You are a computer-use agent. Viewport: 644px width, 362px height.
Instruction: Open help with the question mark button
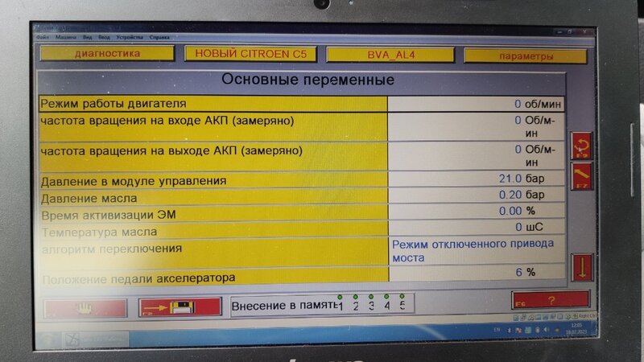551,300
